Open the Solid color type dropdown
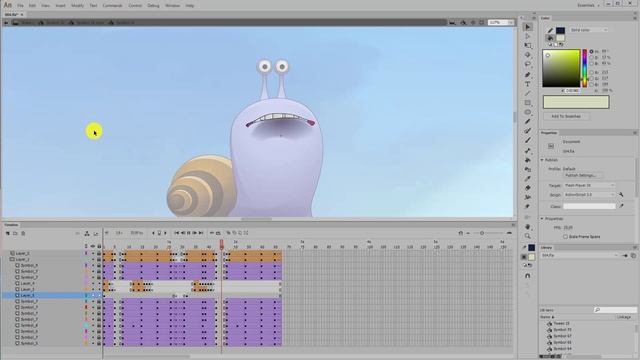640x360 pixels. [x=589, y=30]
